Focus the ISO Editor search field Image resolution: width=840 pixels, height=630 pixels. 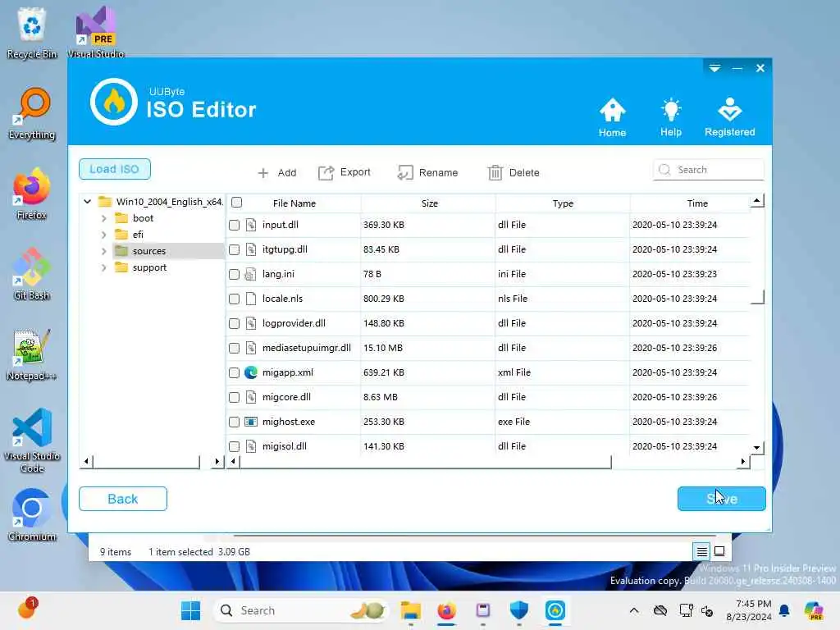coord(709,170)
